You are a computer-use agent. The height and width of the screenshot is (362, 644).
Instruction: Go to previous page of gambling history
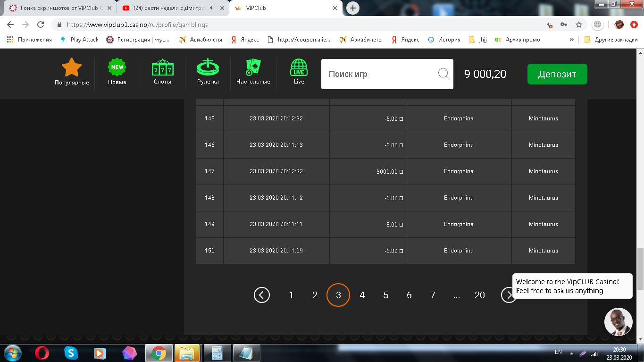click(262, 295)
